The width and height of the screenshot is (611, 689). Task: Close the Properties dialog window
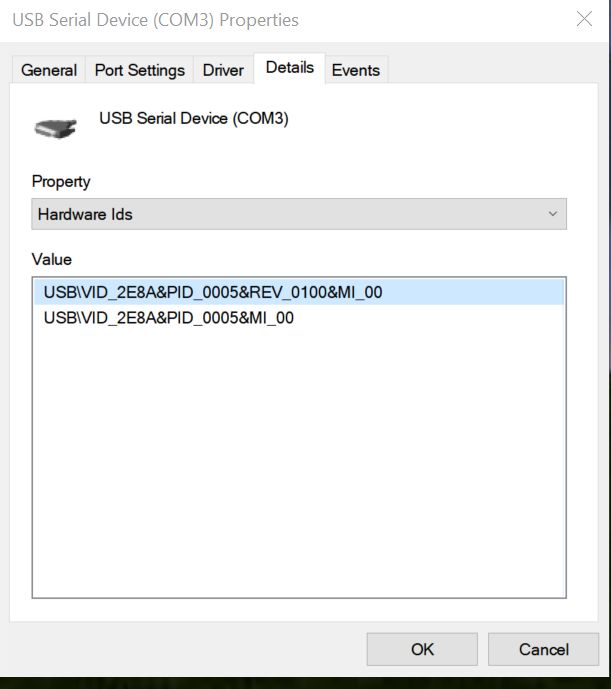(584, 19)
